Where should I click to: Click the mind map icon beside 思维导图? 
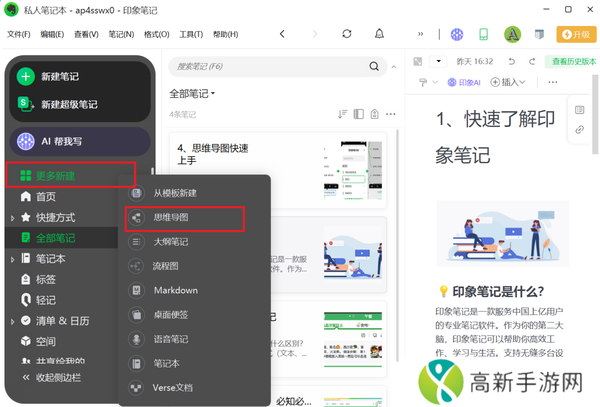tap(136, 218)
